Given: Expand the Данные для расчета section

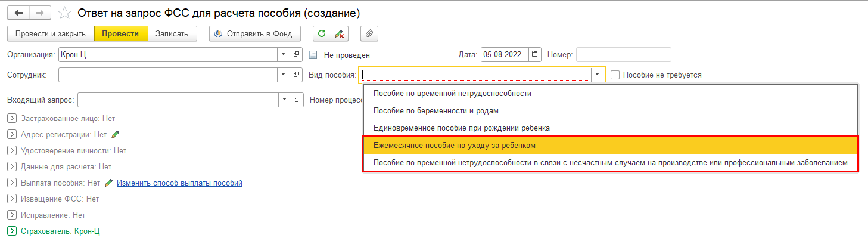Looking at the screenshot, I should tap(12, 166).
